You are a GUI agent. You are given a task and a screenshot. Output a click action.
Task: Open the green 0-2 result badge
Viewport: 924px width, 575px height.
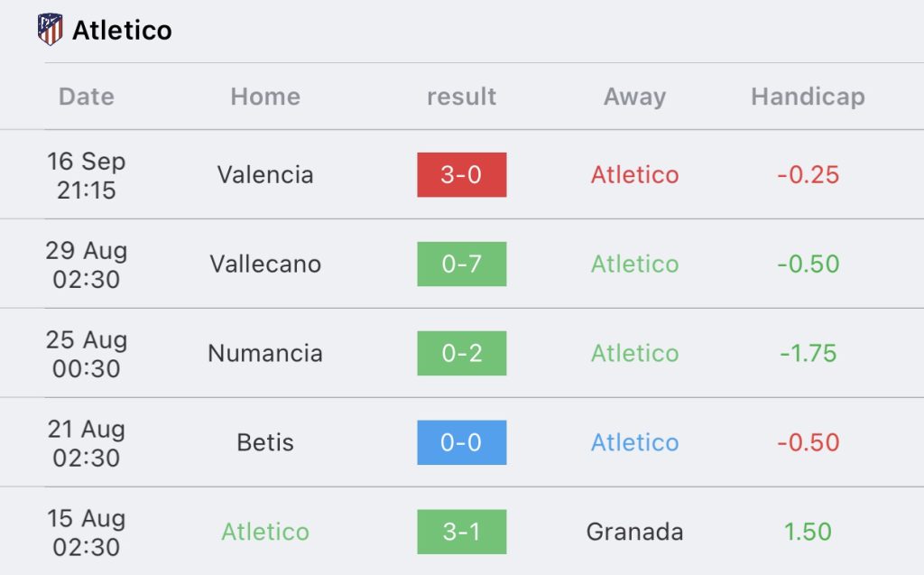point(461,353)
